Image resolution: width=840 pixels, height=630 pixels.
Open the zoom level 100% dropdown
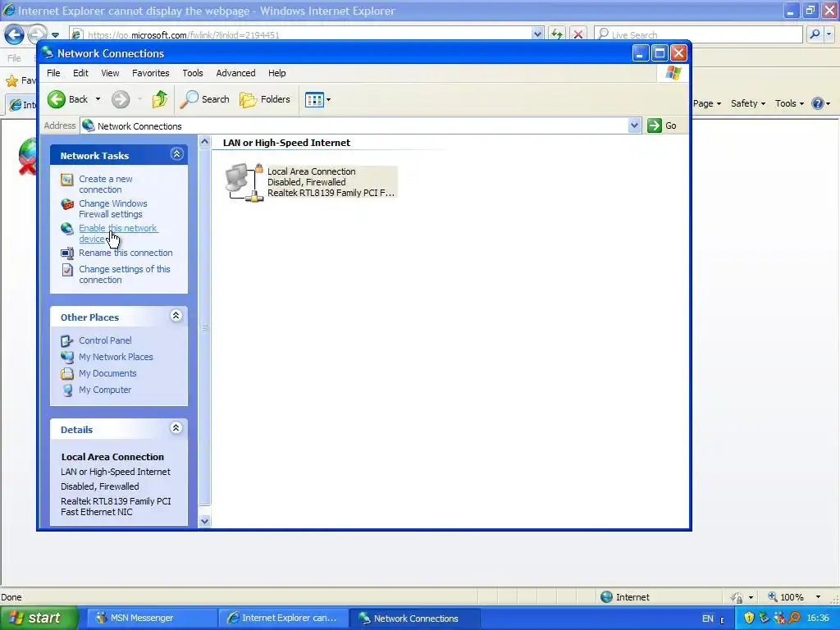click(x=818, y=597)
